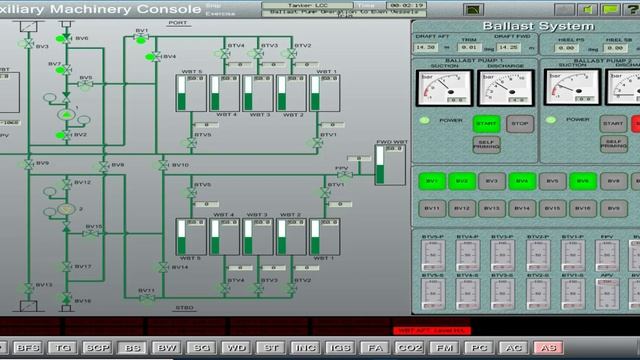This screenshot has height=360, width=640.
Task: Toggle the BV16 push button in control panel
Action: click(582, 208)
